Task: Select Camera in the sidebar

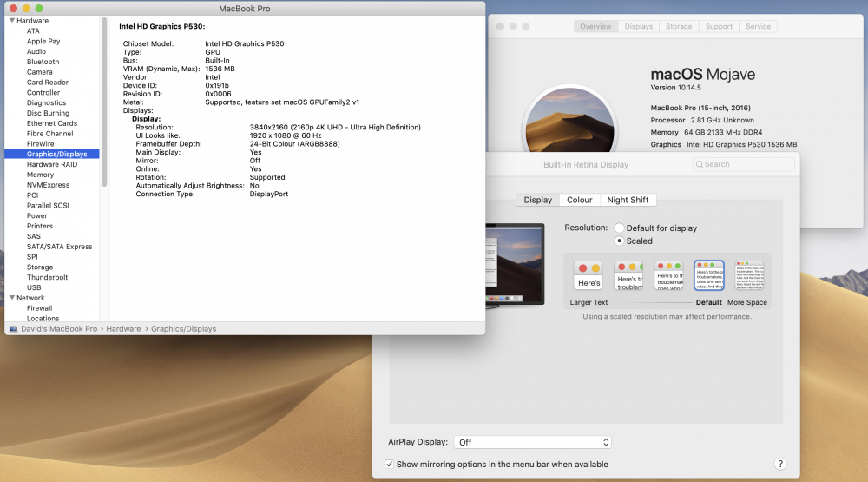Action: [39, 71]
